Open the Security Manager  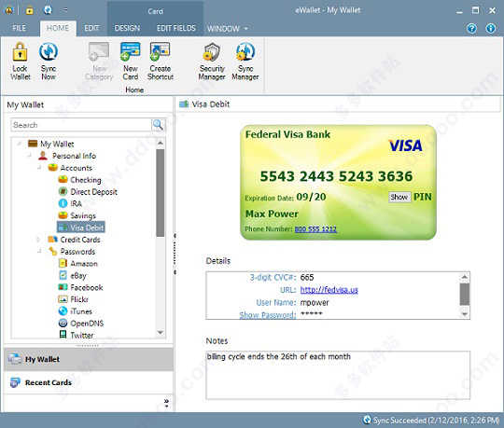(x=212, y=62)
